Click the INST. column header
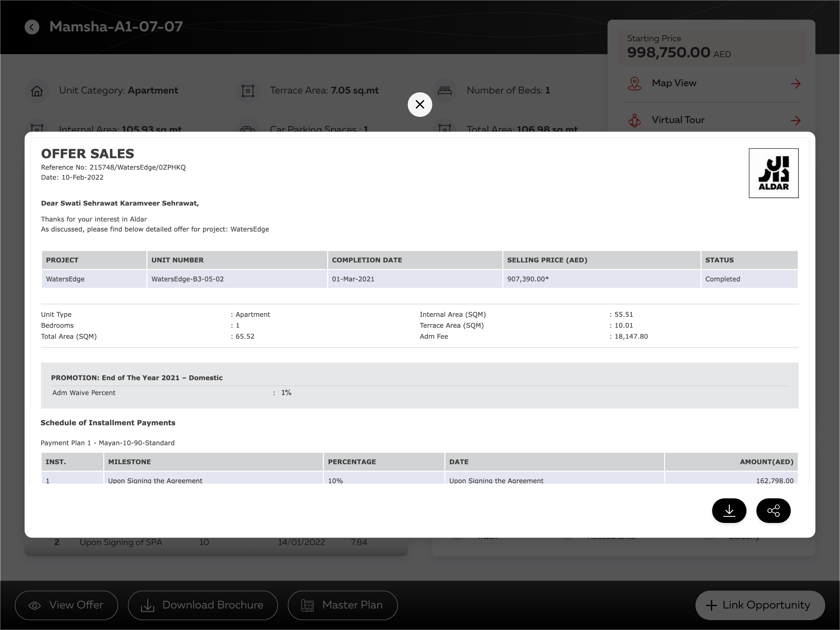The height and width of the screenshot is (630, 840). [x=72, y=462]
